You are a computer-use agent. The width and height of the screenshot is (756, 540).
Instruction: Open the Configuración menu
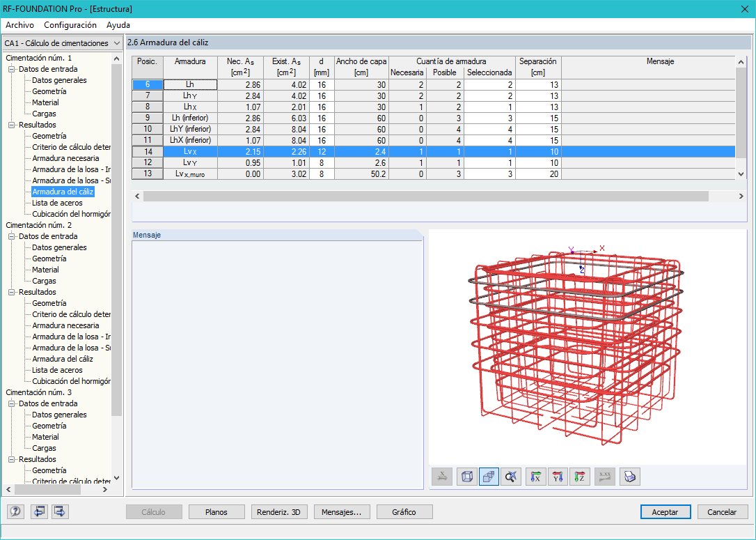[x=70, y=25]
